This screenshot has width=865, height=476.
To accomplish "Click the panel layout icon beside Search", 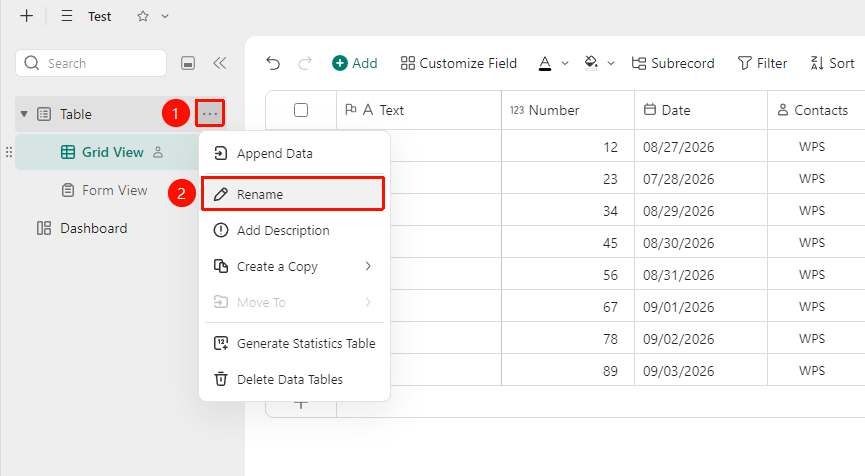I will pyautogui.click(x=188, y=63).
